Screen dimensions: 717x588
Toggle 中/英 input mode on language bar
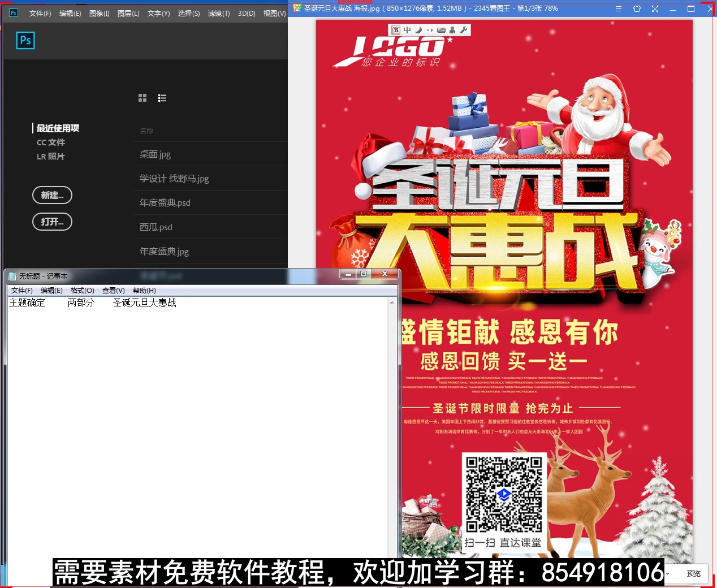pyautogui.click(x=407, y=30)
